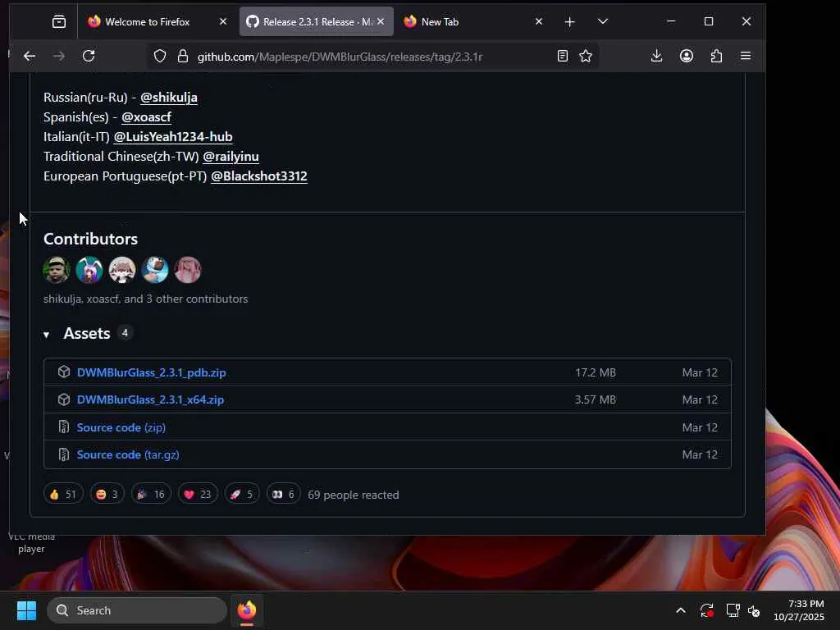
Task: Download Source code (tar.gz)
Action: [x=128, y=454]
